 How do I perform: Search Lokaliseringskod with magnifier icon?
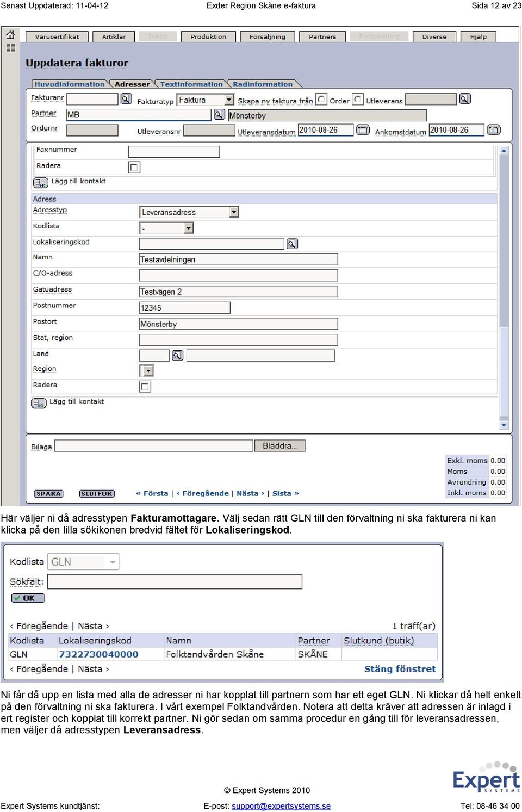point(292,244)
